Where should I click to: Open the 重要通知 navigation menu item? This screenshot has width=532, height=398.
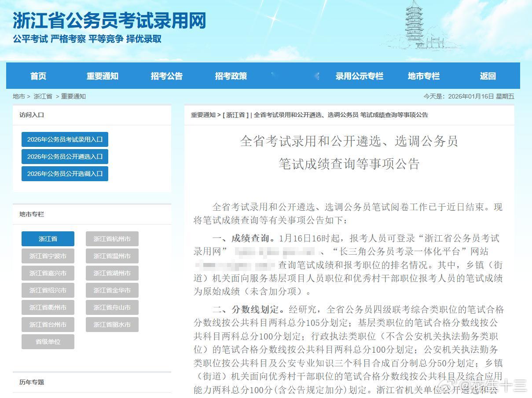pos(102,76)
